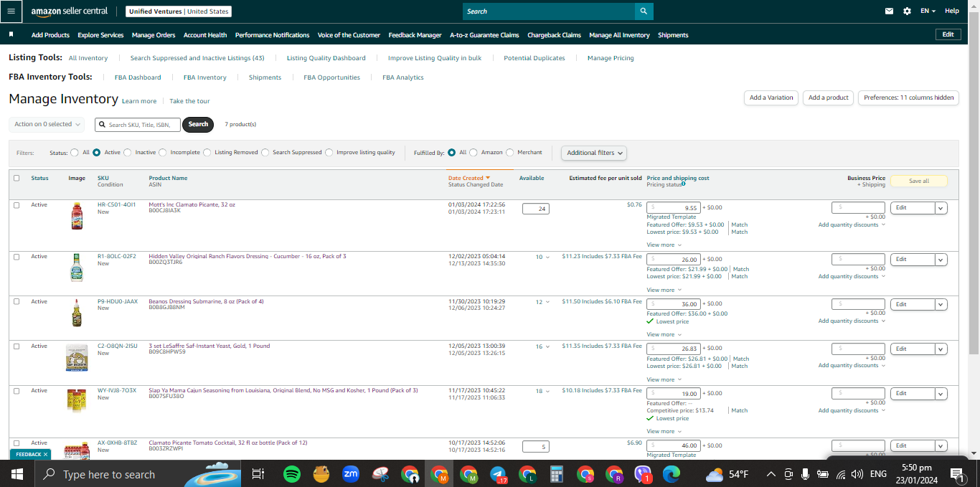Close the Feedback tab
This screenshot has width=980, height=487.
tap(45, 454)
